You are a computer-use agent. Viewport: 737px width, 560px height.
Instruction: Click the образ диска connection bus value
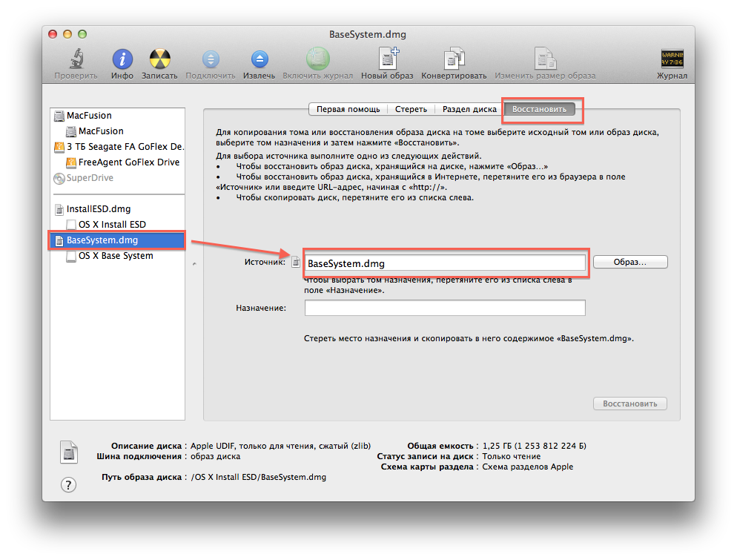(x=215, y=456)
